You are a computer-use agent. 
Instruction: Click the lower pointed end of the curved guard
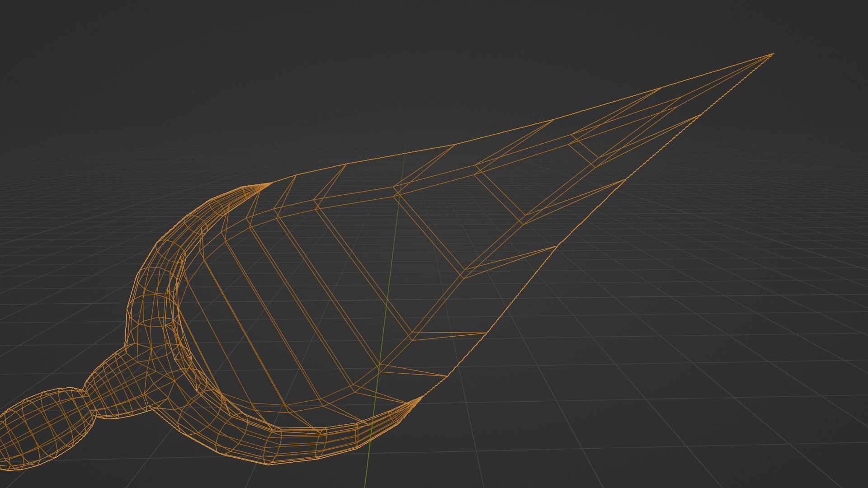point(422,396)
